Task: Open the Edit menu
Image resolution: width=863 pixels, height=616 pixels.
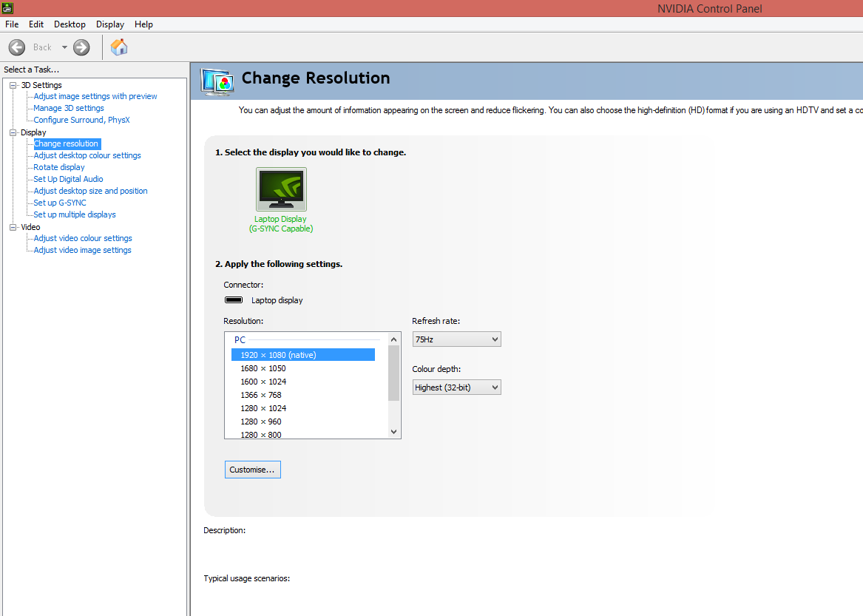Action: coord(36,24)
